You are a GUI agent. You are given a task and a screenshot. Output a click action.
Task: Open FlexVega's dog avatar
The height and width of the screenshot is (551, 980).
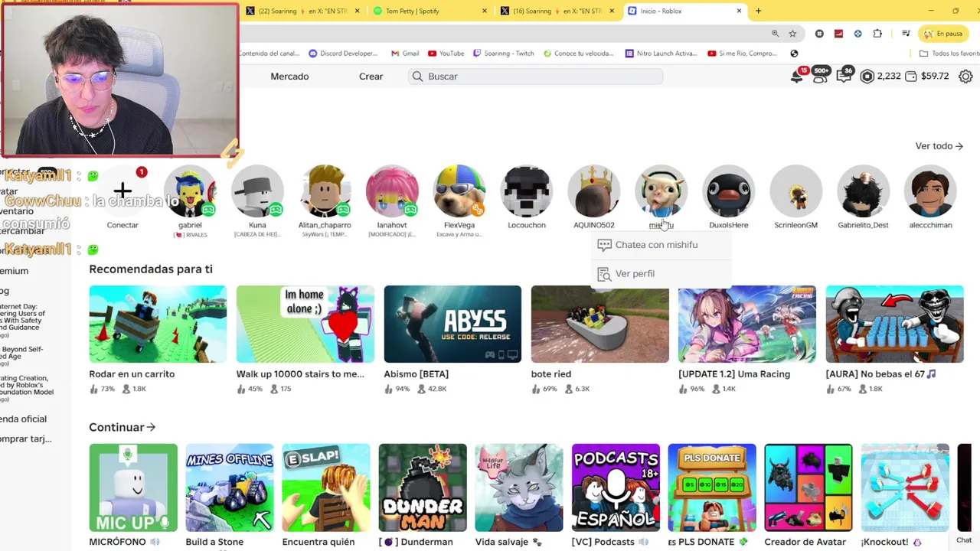(459, 191)
